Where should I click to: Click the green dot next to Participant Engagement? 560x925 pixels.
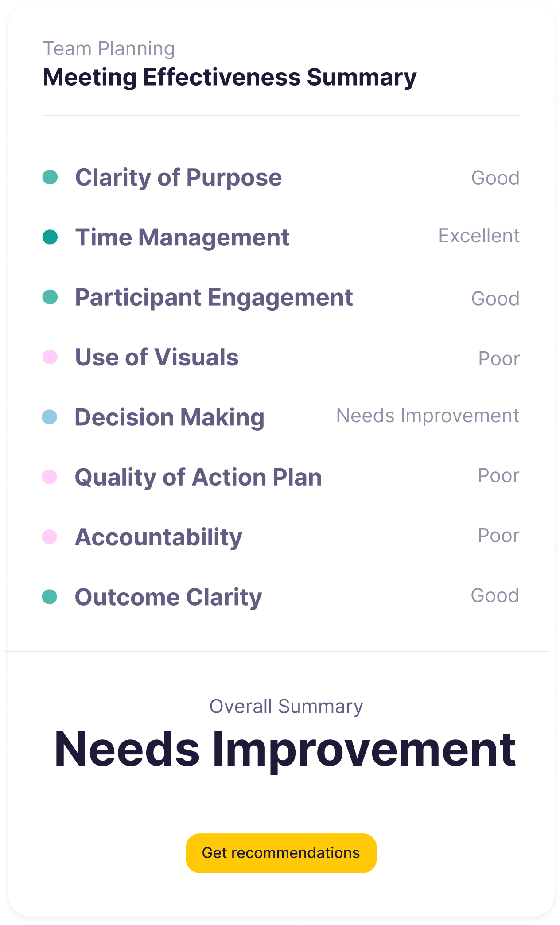pyautogui.click(x=50, y=297)
